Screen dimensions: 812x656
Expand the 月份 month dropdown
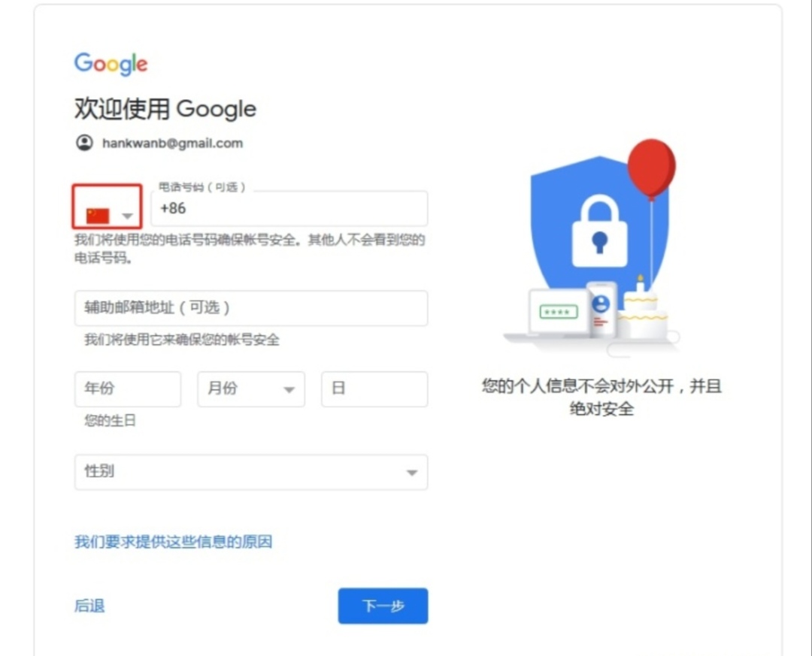(x=250, y=388)
